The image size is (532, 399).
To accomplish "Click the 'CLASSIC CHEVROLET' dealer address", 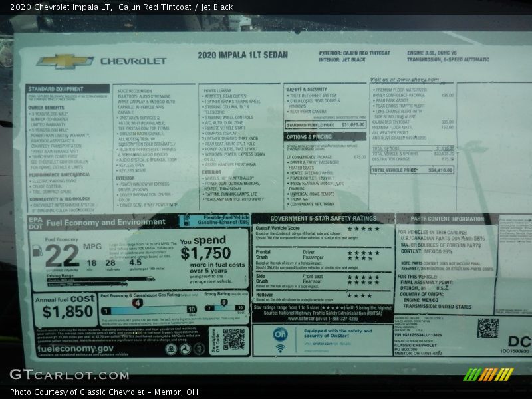I will click(418, 349).
